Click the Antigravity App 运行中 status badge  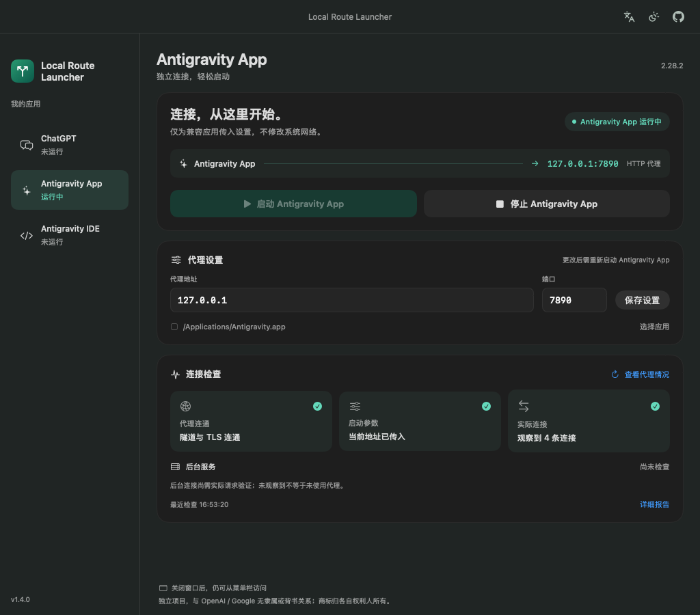(x=617, y=122)
